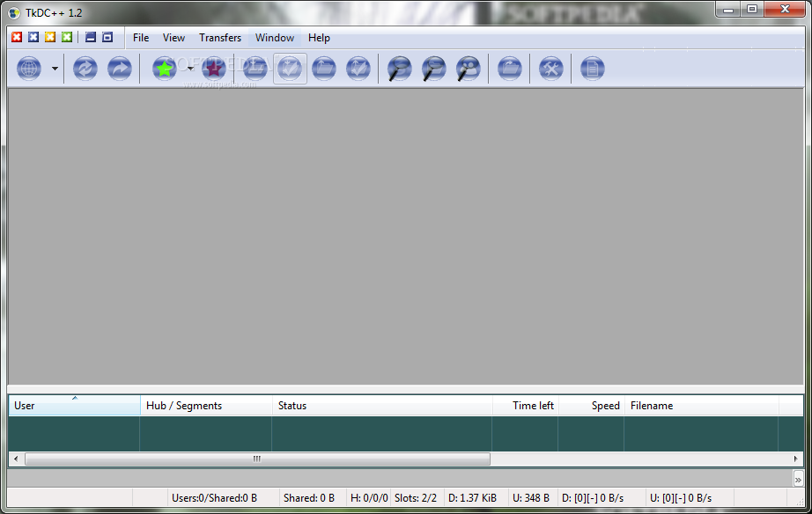The image size is (812, 514).
Task: Minimize the TkDC++ window
Action: (x=728, y=9)
